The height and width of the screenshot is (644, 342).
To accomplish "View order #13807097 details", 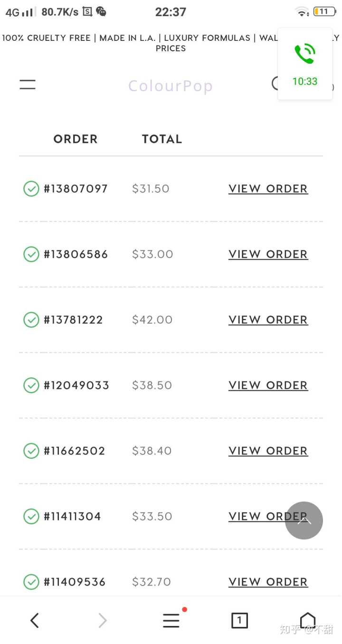I will pos(268,189).
